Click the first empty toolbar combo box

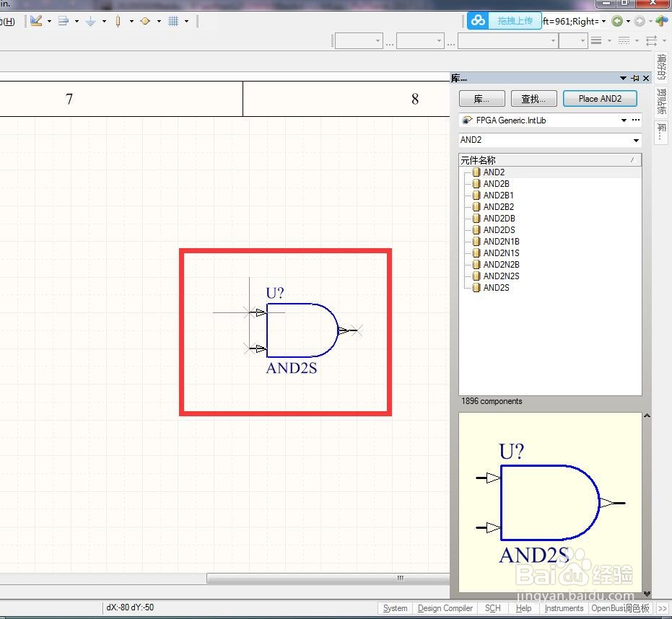point(358,40)
